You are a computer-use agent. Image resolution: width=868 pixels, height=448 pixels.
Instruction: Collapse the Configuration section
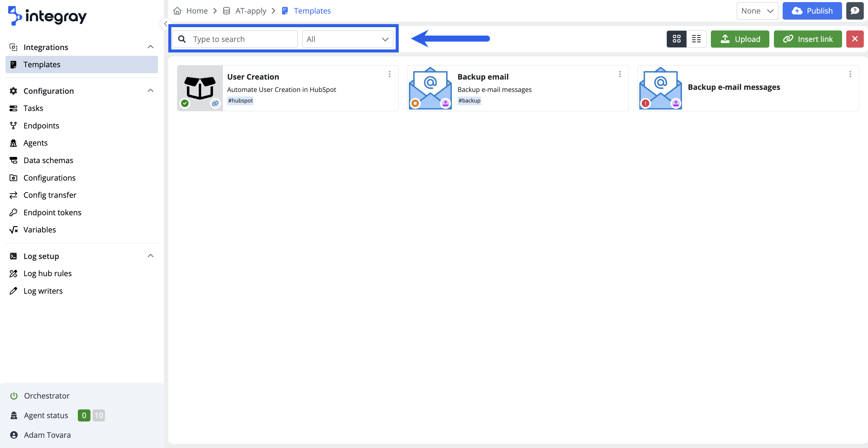[x=150, y=91]
